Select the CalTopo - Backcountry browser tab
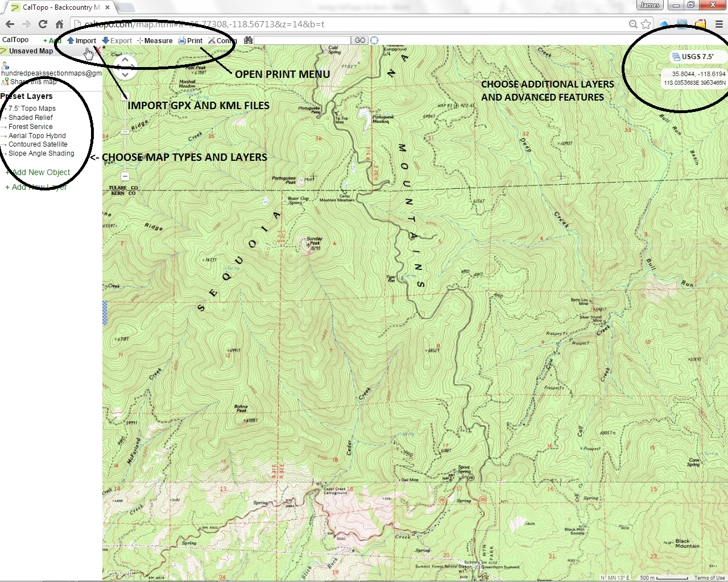The image size is (728, 582). [60, 7]
